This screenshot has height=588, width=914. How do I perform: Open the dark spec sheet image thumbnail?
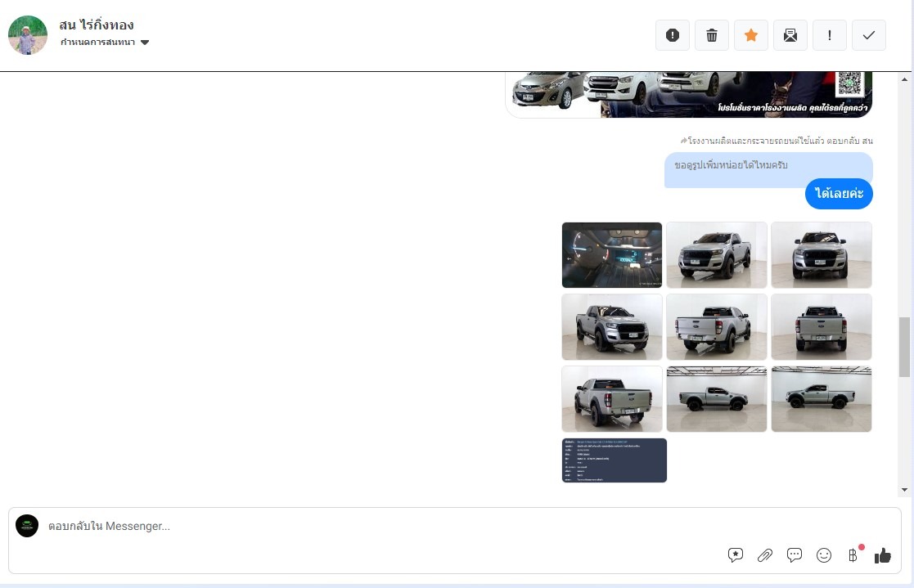(x=615, y=460)
